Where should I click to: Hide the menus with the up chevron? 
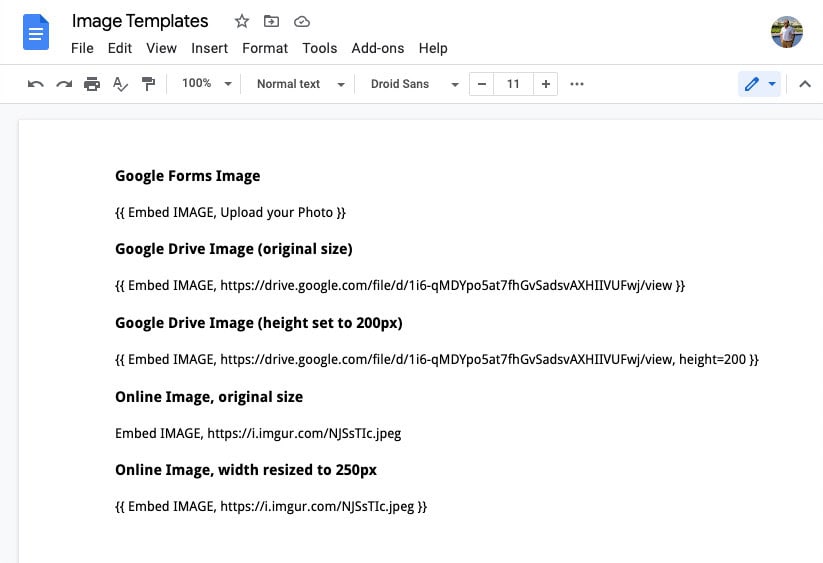click(x=805, y=84)
